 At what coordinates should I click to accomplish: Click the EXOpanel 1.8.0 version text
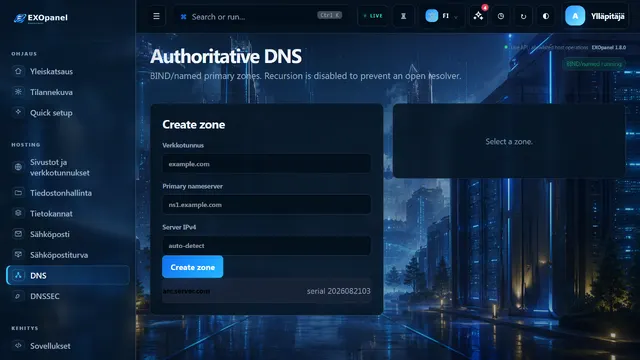point(609,47)
